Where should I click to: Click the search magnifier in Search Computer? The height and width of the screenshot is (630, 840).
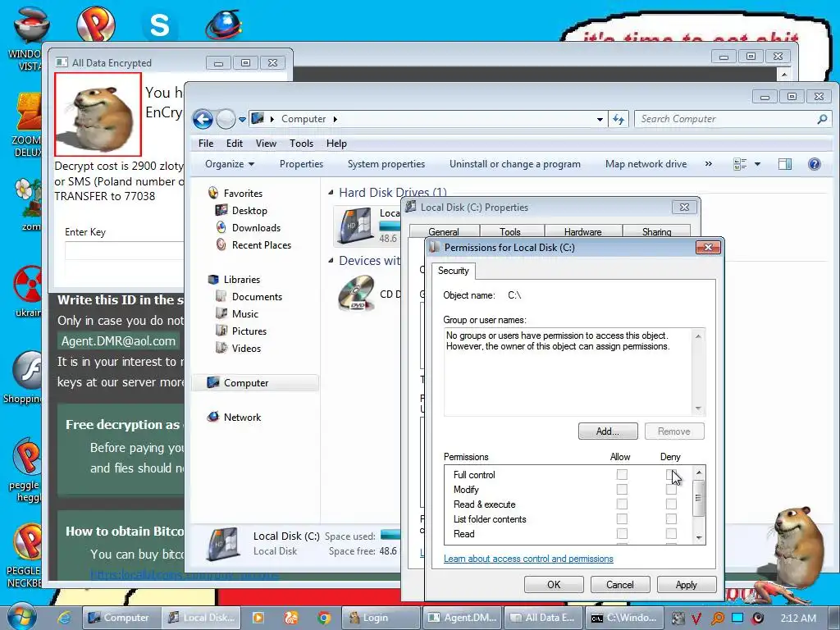822,119
